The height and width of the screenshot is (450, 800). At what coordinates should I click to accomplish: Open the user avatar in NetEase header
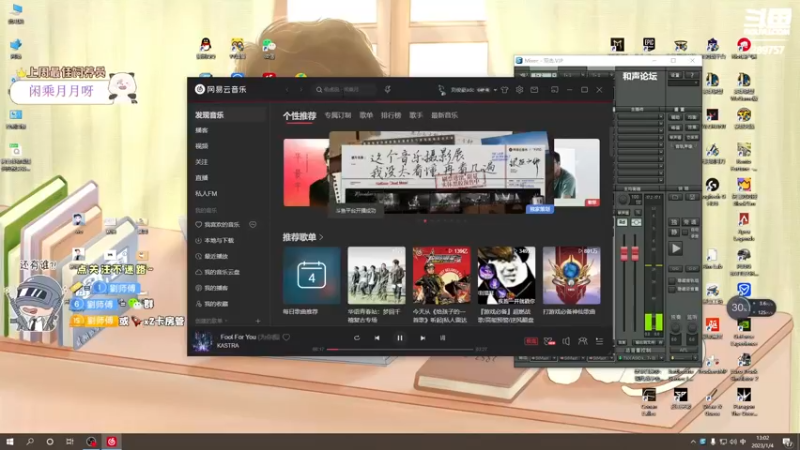(x=441, y=90)
